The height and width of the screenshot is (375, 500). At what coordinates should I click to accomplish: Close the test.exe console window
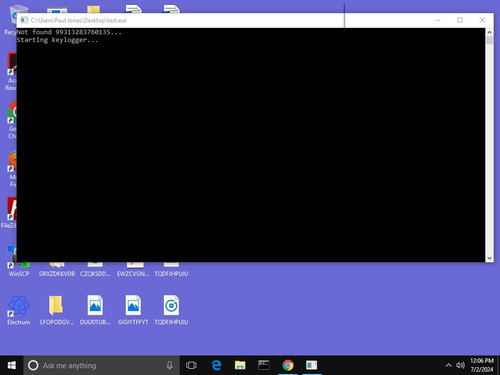point(482,20)
